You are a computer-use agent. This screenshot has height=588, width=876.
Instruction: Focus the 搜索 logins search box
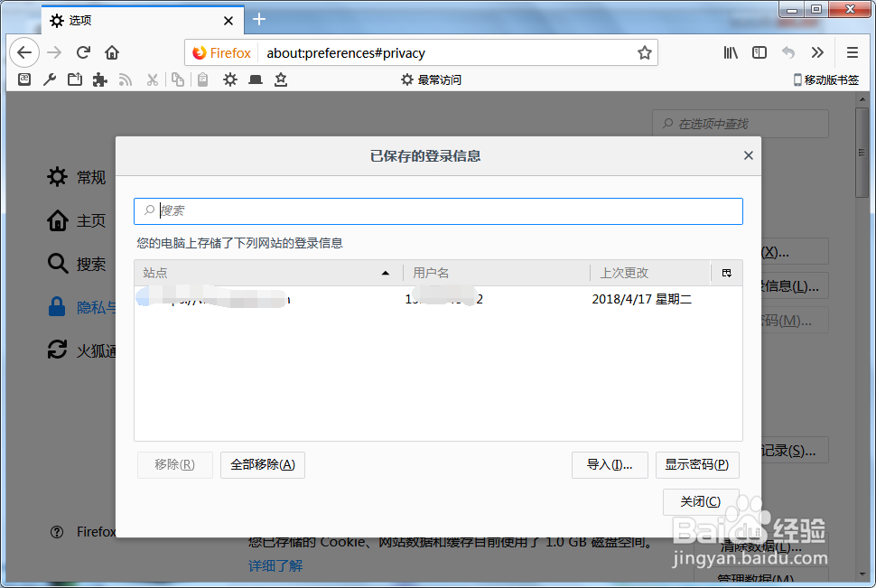tap(439, 211)
